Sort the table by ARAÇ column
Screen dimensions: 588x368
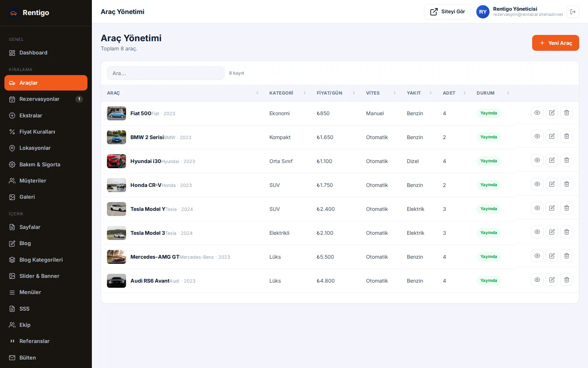(182, 93)
